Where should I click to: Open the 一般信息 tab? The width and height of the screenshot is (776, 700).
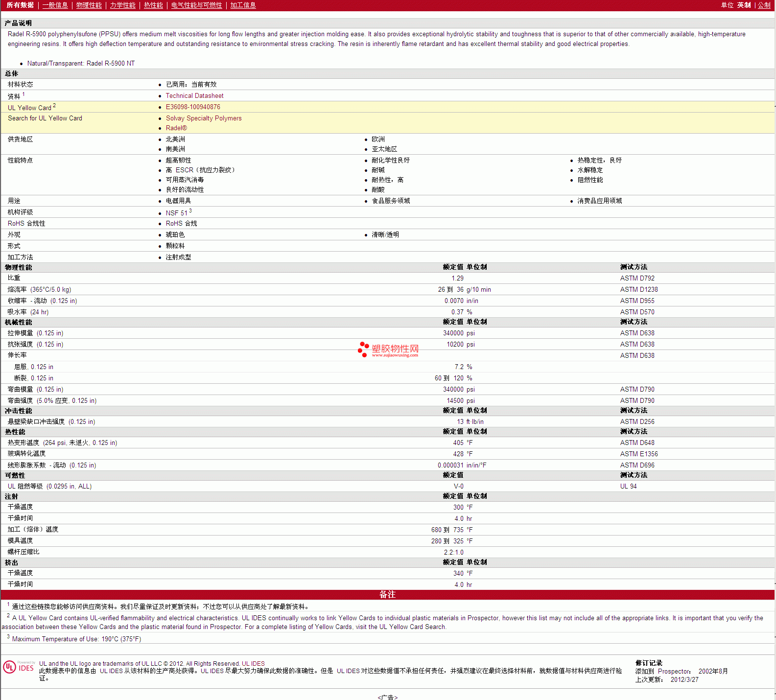[x=55, y=5]
